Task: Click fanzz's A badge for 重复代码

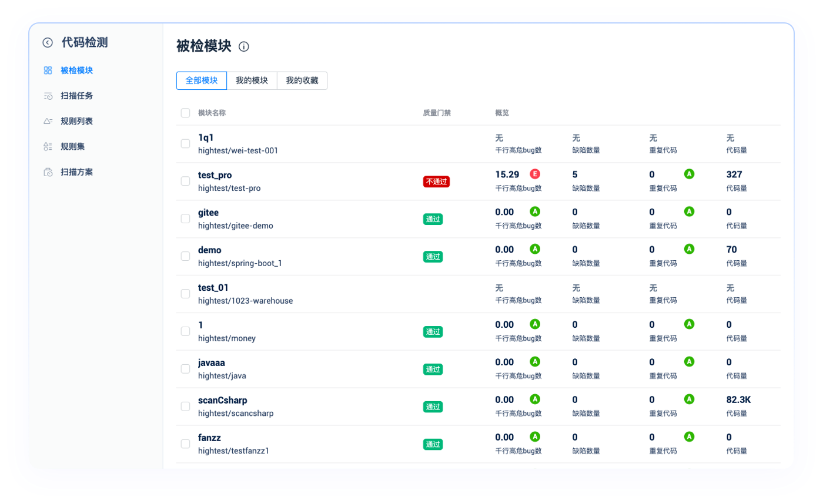Action: coord(689,436)
